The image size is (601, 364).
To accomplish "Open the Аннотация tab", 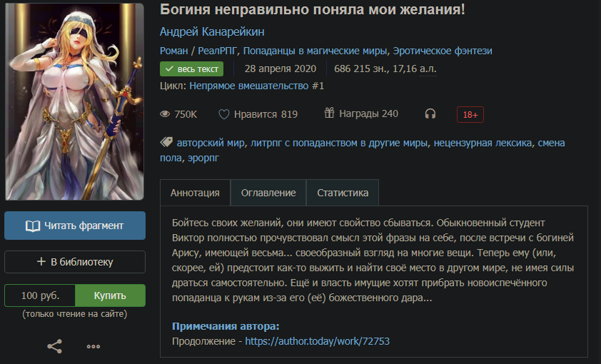I will coord(195,193).
